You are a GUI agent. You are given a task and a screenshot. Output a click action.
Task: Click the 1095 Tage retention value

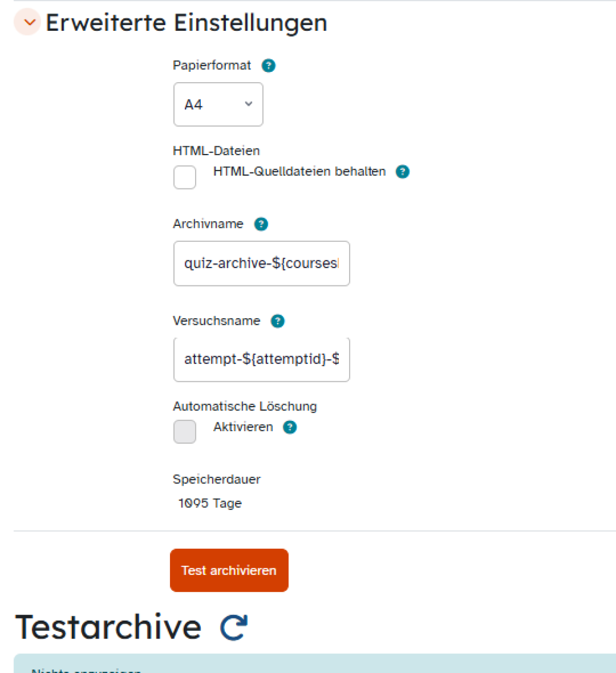(210, 503)
